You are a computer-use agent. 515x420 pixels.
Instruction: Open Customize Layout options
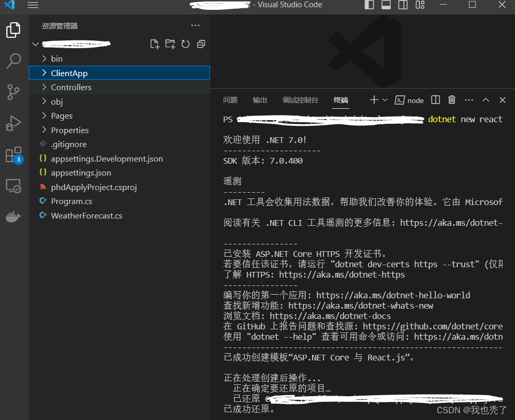point(420,5)
